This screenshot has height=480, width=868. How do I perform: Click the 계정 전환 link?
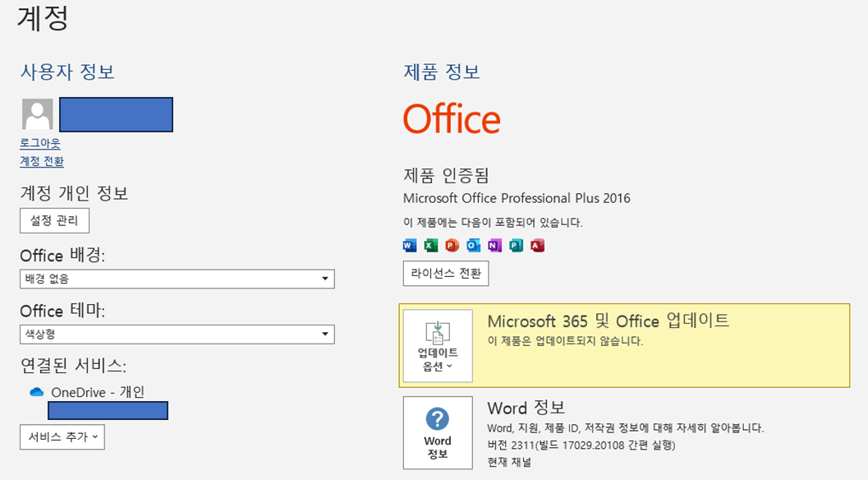click(42, 161)
